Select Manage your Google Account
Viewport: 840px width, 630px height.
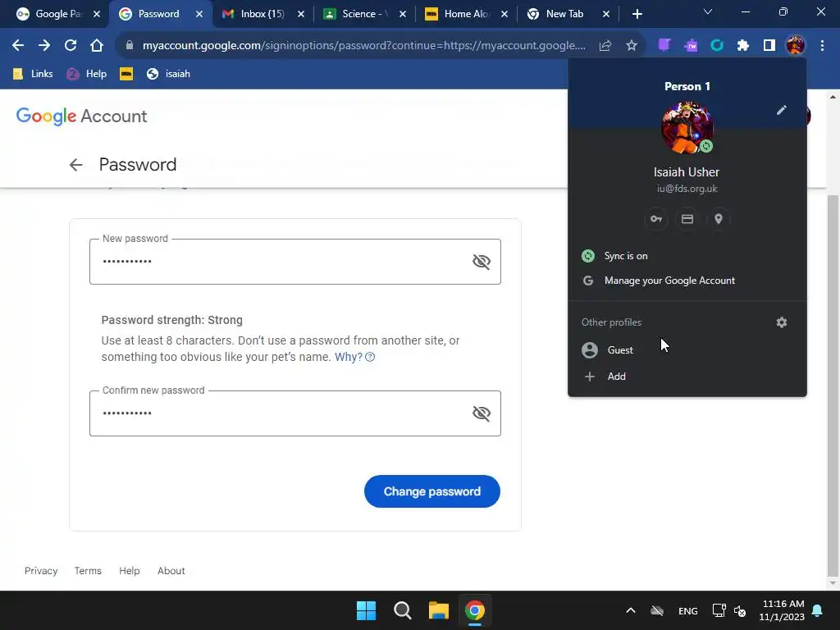(687, 281)
